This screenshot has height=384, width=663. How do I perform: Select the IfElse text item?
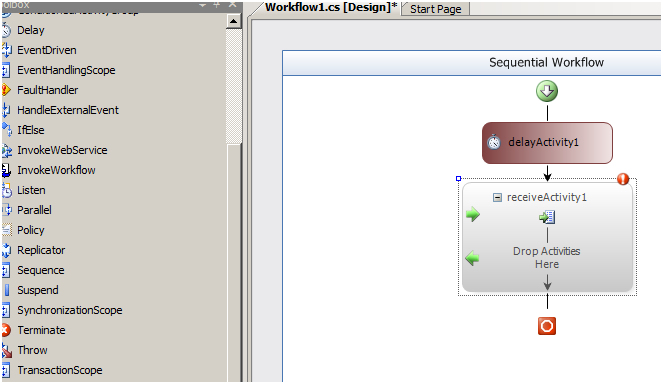coord(31,130)
